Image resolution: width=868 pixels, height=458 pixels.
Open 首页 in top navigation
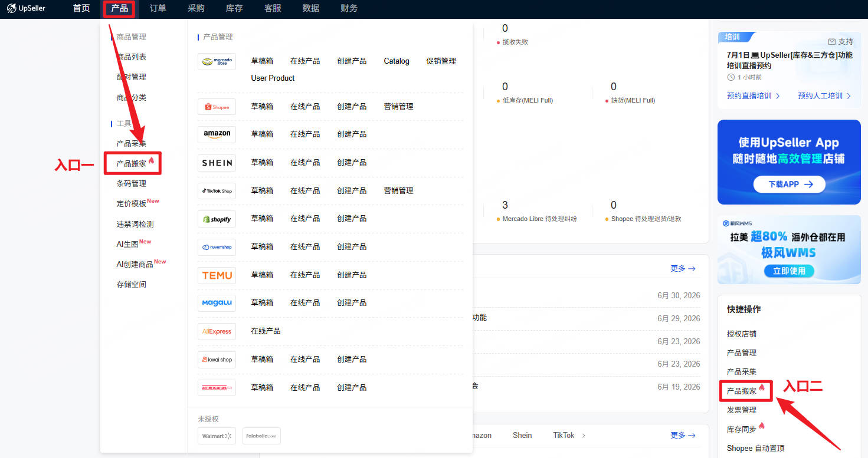81,8
